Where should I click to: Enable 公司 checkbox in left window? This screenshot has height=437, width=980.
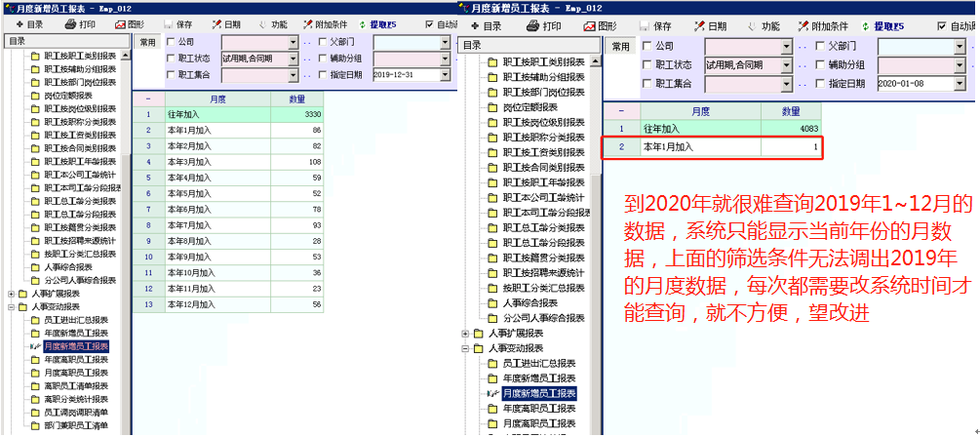tap(172, 43)
